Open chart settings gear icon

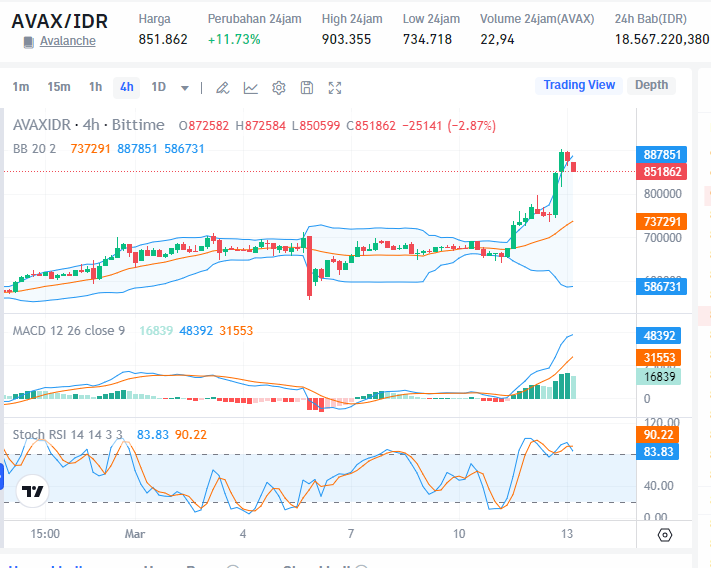278,87
